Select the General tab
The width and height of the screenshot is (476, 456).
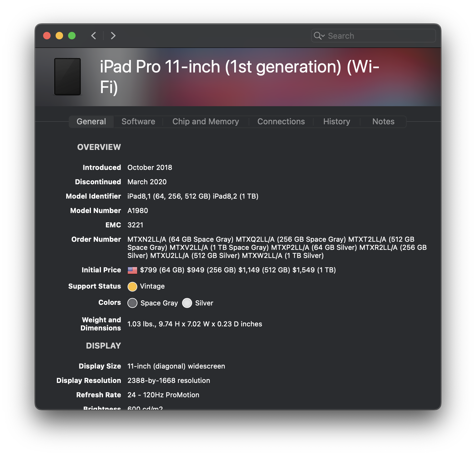click(x=91, y=121)
